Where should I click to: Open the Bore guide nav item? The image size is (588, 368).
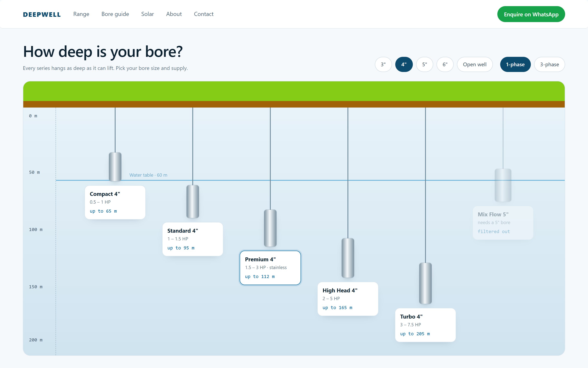pos(115,14)
